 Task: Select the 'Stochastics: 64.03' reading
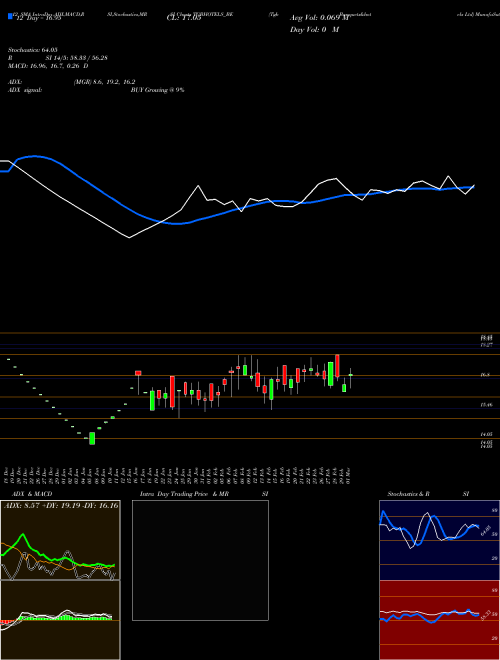(x=32, y=50)
